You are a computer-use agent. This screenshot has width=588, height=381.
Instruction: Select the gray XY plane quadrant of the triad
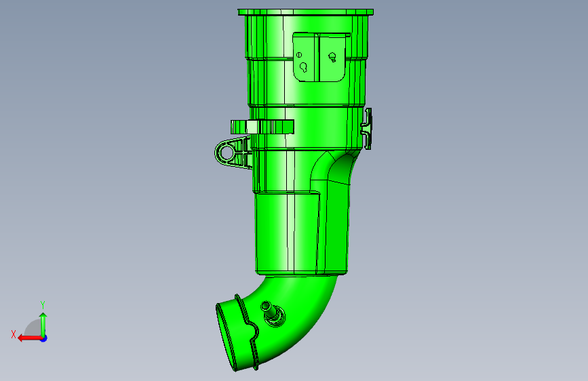[33, 328]
